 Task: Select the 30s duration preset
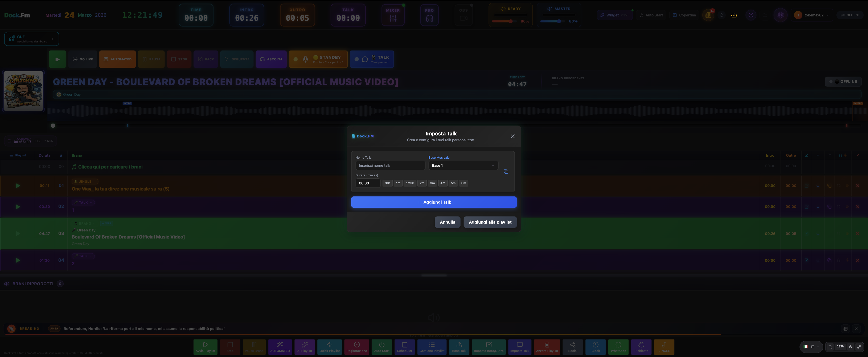pyautogui.click(x=388, y=183)
